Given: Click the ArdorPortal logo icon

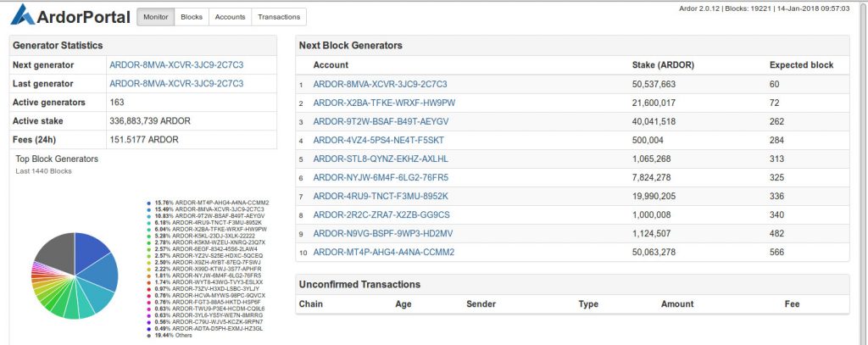Looking at the screenshot, I should [23, 14].
